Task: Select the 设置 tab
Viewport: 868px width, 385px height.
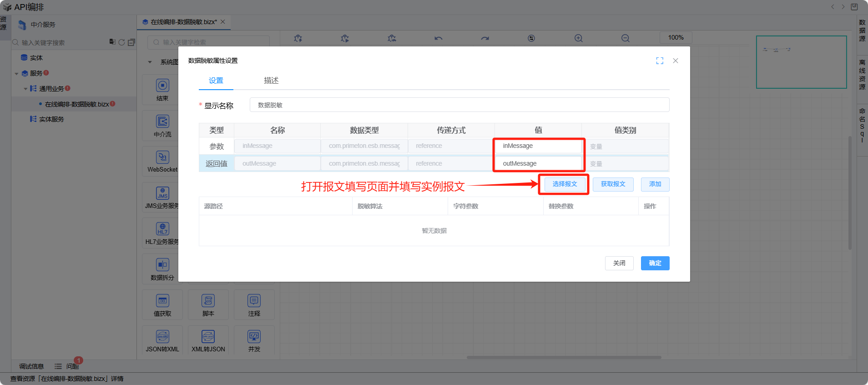Action: click(216, 81)
